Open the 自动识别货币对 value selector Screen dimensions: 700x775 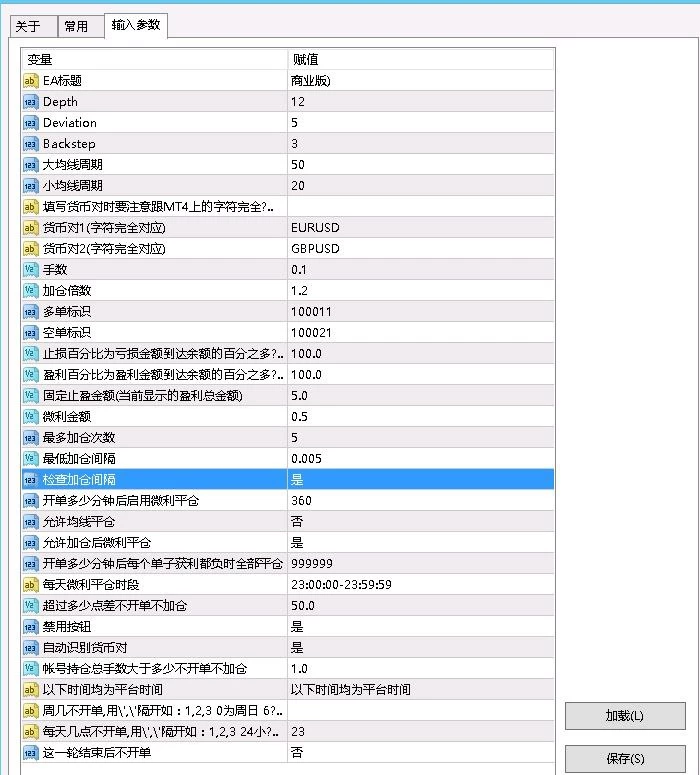click(x=420, y=647)
